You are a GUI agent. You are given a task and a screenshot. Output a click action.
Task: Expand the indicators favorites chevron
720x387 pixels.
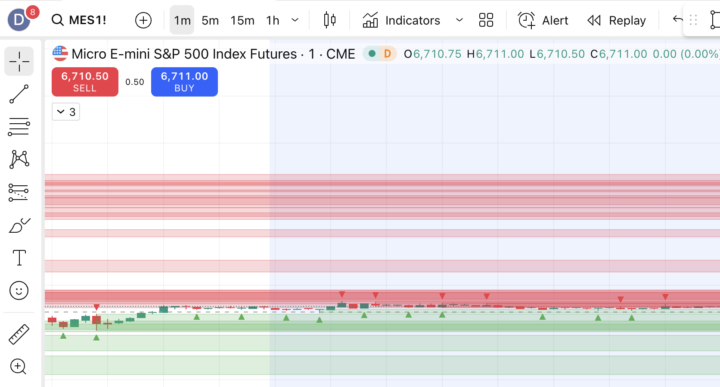[459, 20]
